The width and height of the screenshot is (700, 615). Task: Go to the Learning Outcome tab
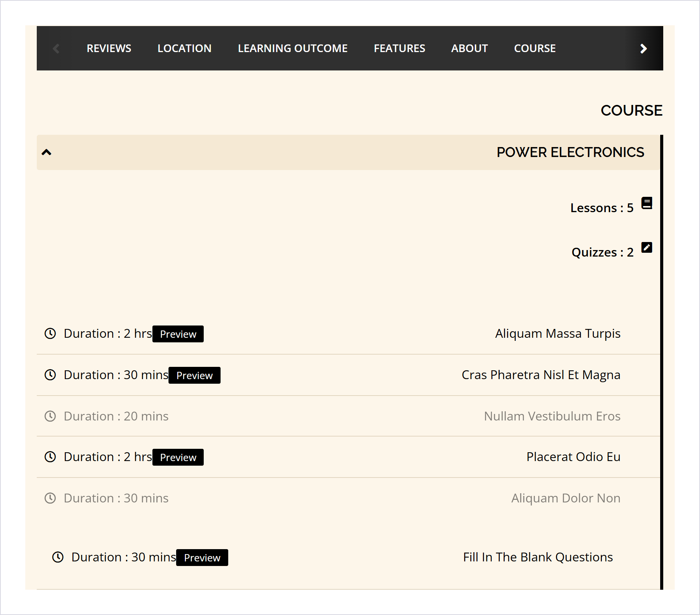293,48
